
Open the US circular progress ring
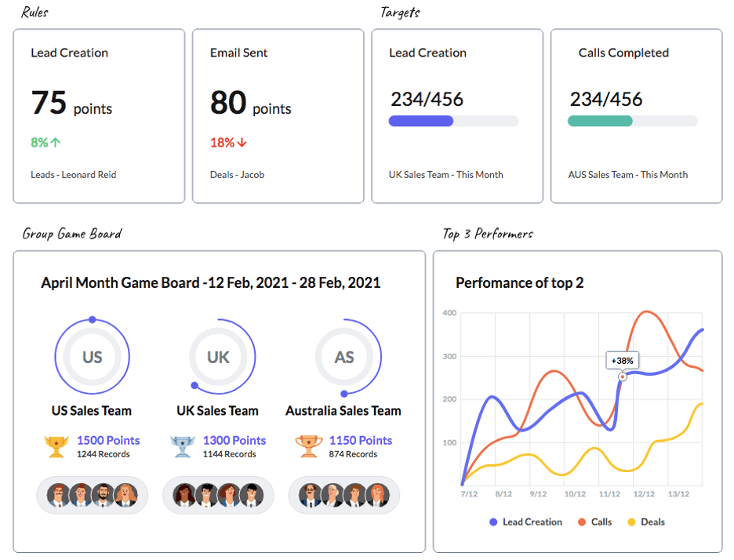coord(92,356)
